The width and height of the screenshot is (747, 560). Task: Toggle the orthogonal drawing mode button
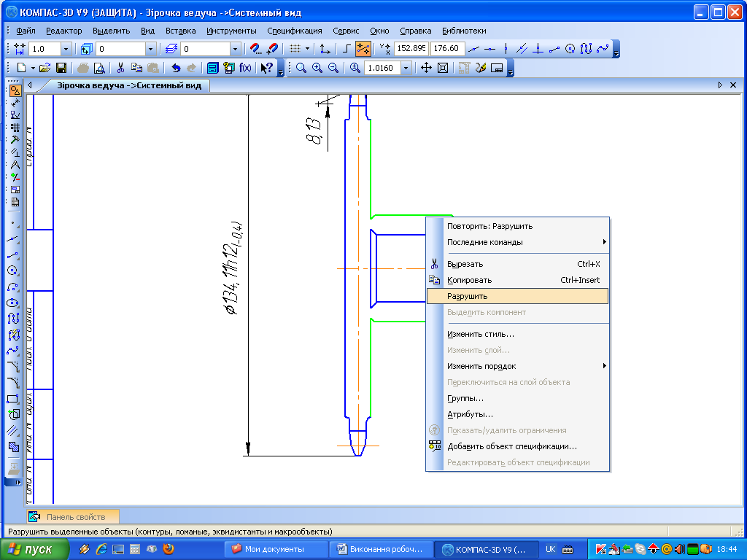(347, 49)
